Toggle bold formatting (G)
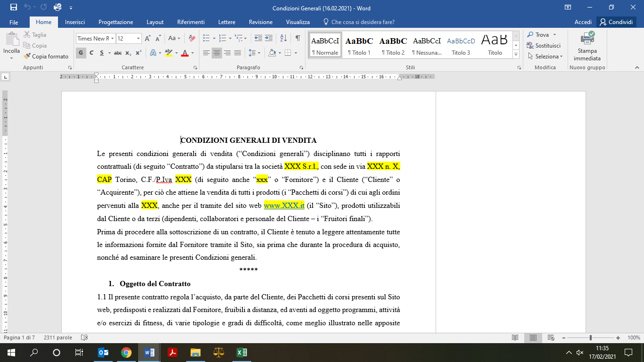 click(x=81, y=53)
